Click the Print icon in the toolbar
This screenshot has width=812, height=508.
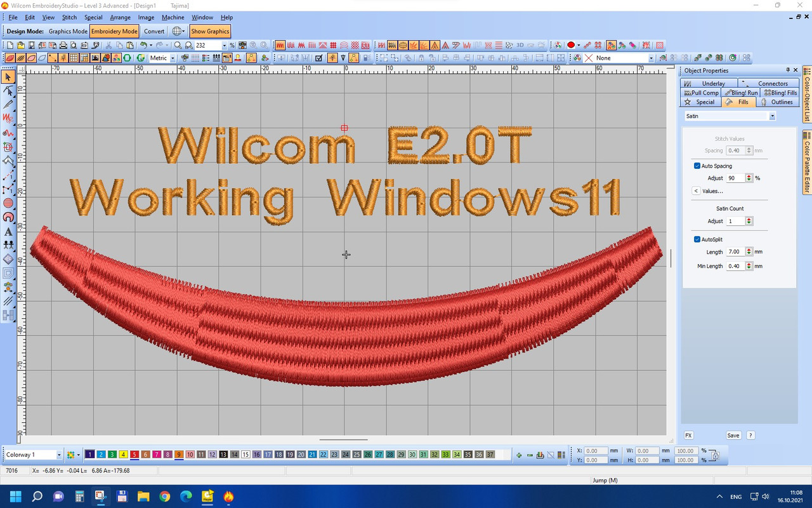tap(63, 45)
